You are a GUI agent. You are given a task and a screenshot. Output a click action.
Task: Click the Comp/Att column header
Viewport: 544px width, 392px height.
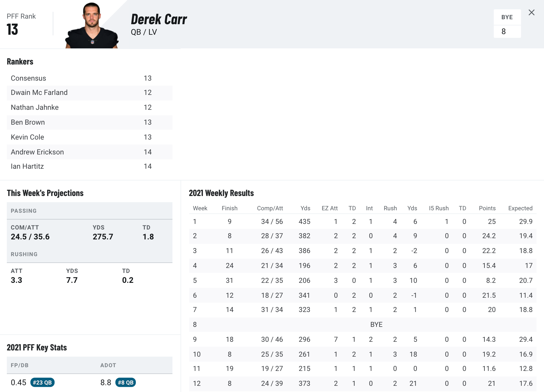point(270,208)
